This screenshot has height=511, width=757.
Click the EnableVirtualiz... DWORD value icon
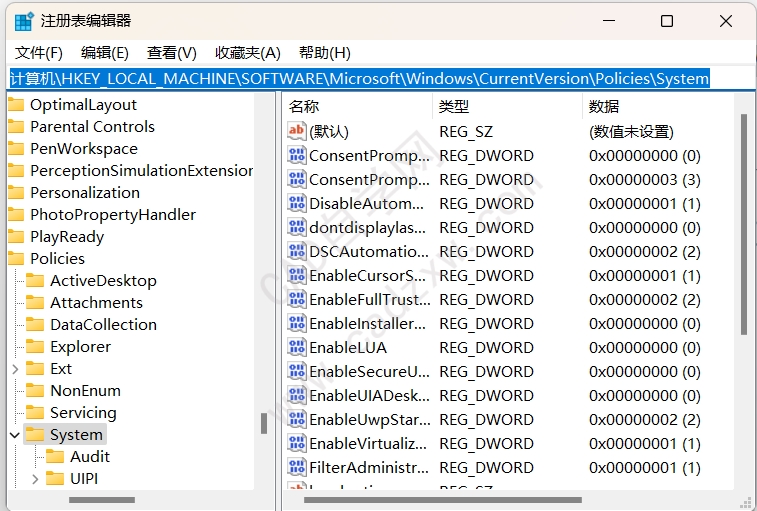tap(296, 443)
